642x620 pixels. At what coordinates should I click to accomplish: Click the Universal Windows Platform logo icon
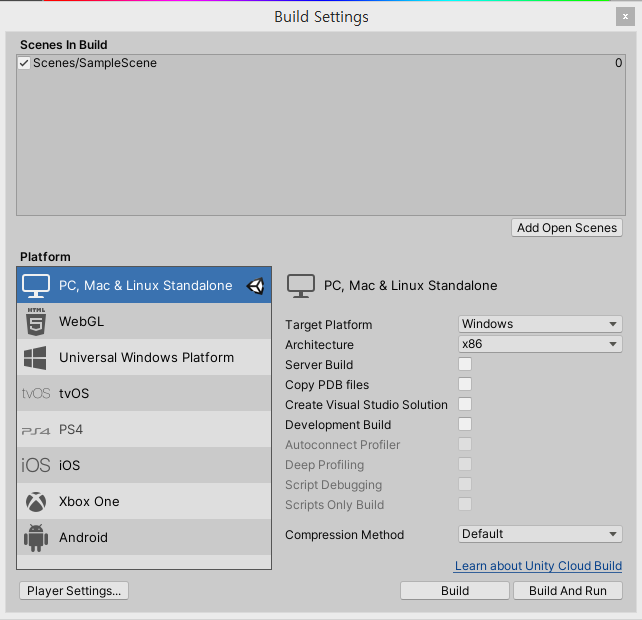click(x=35, y=358)
